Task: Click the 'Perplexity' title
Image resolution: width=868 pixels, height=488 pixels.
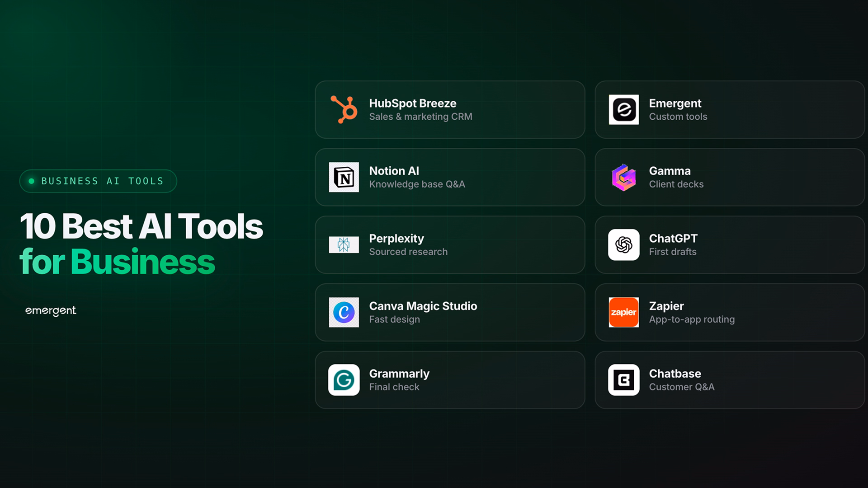Action: point(396,239)
